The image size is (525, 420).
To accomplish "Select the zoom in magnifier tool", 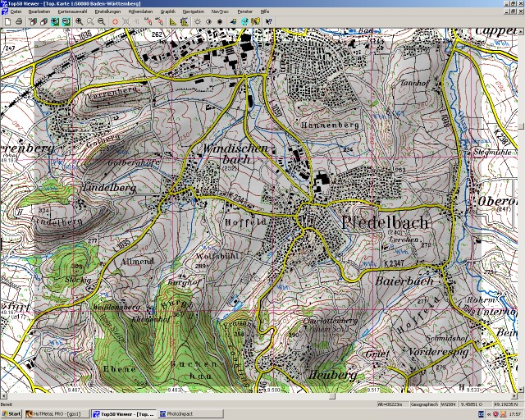I will 80,22.
